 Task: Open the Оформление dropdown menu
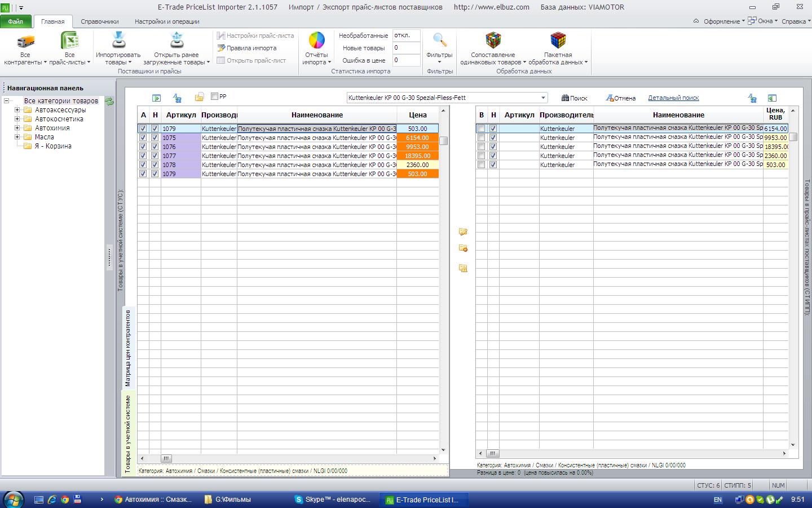click(x=724, y=21)
